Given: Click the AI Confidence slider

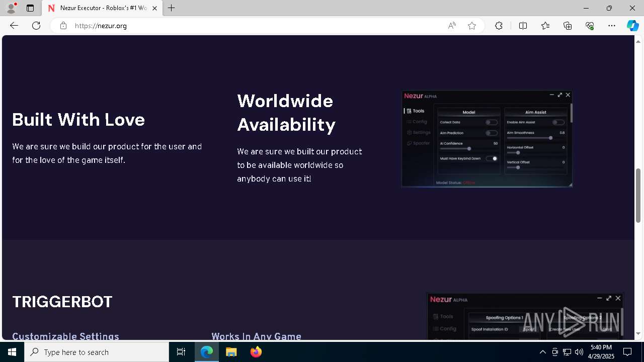Looking at the screenshot, I should pyautogui.click(x=469, y=149).
